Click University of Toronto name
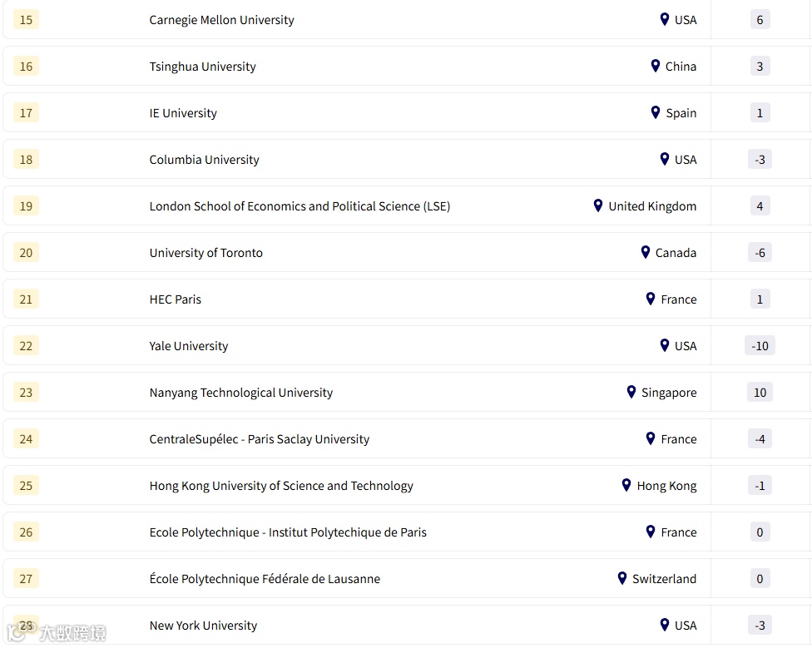Screen dimensions: 812x648 (x=205, y=253)
